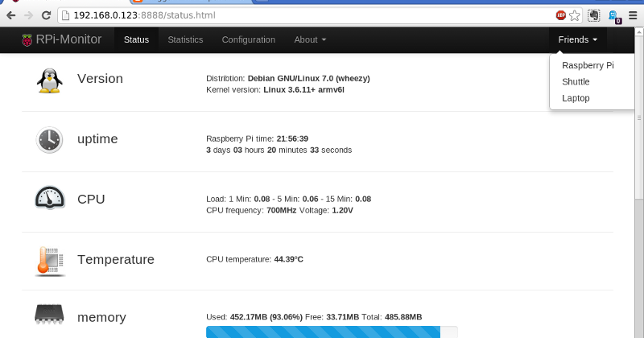644x338 pixels.
Task: Click the CPU gauge icon
Action: (50, 198)
